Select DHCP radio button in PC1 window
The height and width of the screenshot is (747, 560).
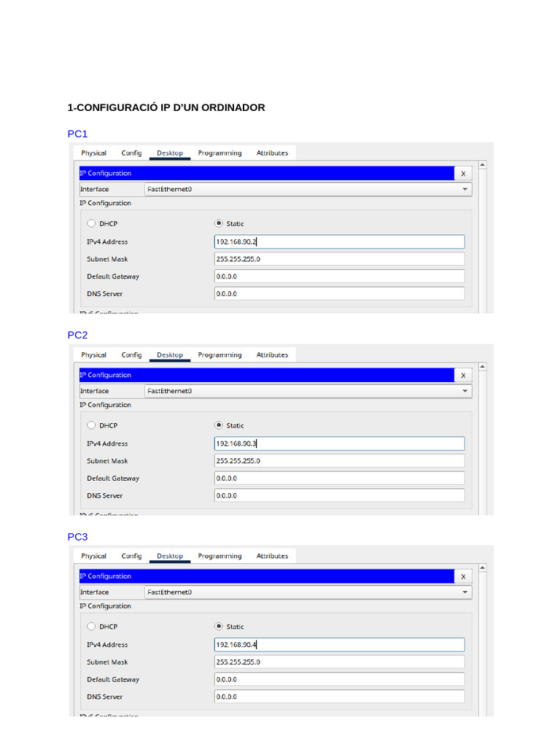coord(91,223)
